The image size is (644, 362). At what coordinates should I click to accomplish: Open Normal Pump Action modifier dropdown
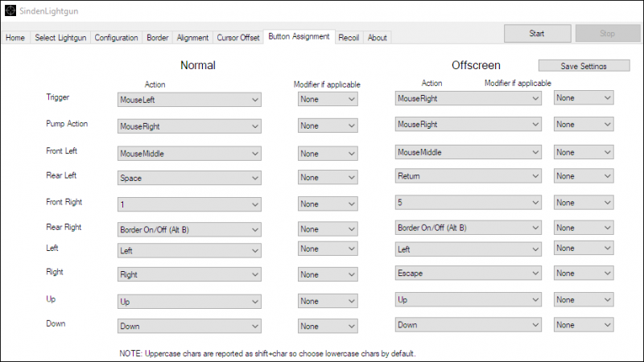point(328,125)
